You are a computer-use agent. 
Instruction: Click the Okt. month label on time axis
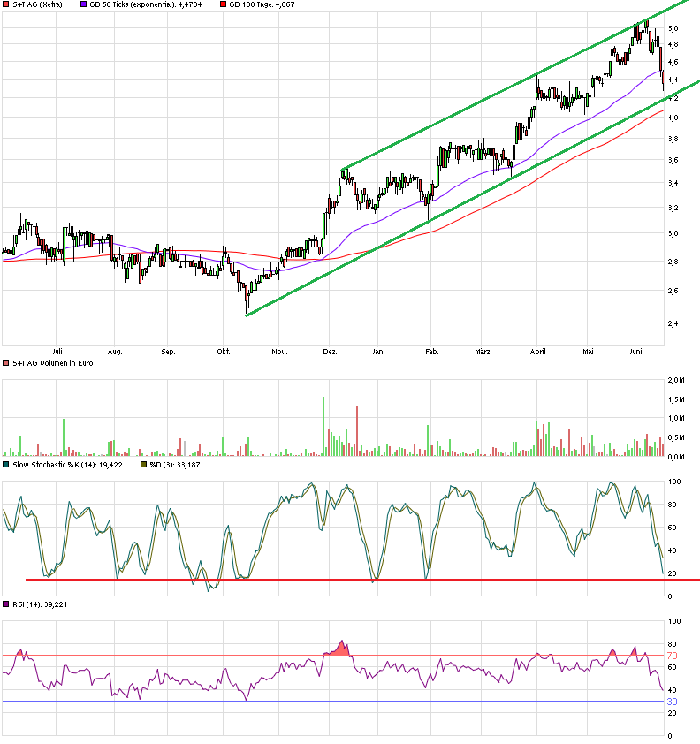click(223, 352)
